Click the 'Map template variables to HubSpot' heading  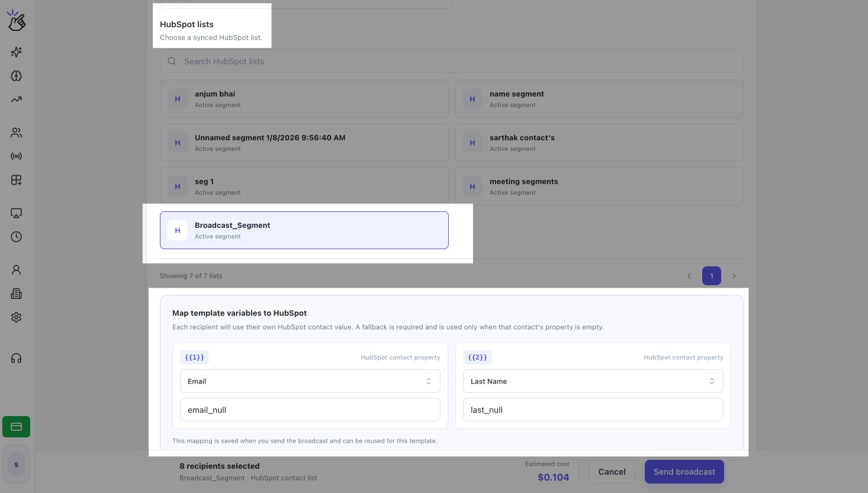coord(240,313)
